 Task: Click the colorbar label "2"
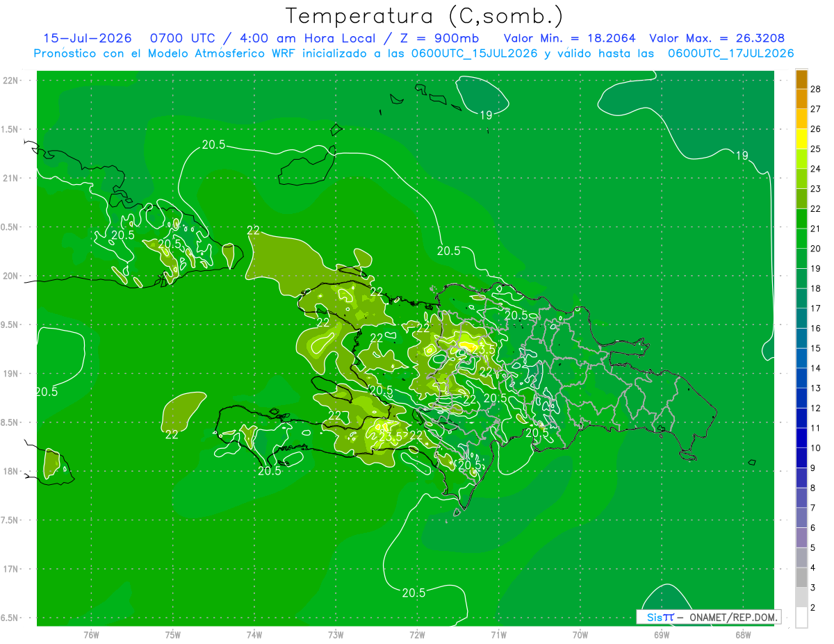(813, 608)
